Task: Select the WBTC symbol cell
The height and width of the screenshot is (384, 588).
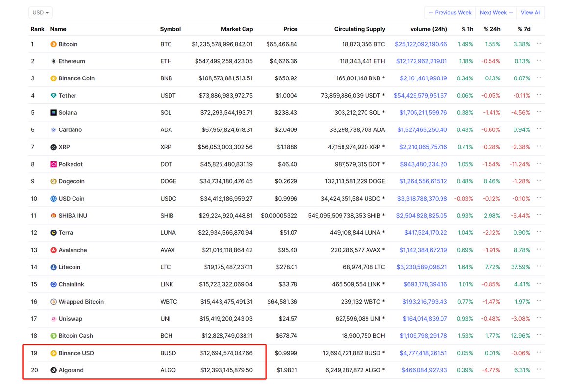Action: (x=169, y=302)
